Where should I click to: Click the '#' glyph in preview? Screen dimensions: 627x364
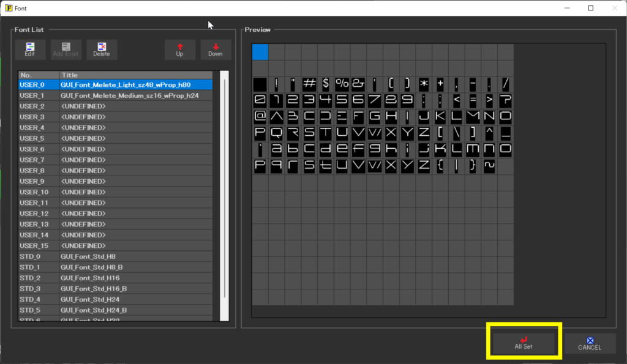click(x=309, y=84)
